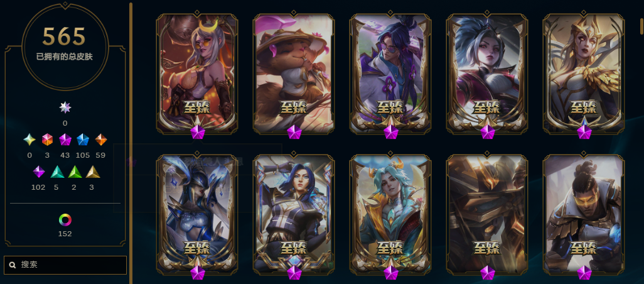The width and height of the screenshot is (644, 284).
Task: Select the blue pentagon gem showing 105
Action: [x=83, y=139]
